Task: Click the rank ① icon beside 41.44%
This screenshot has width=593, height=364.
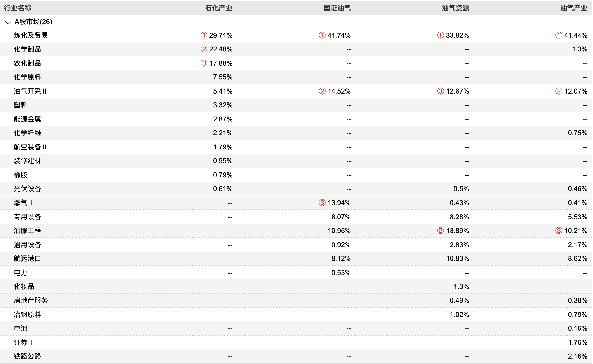Action: [559, 35]
